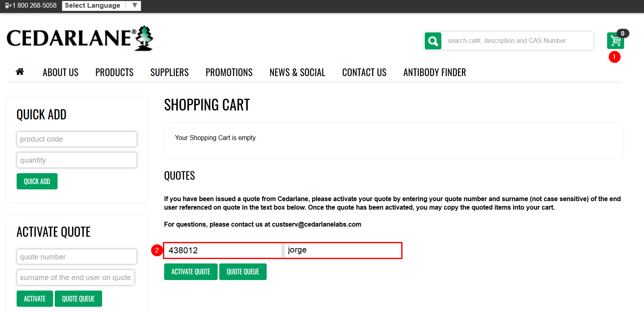
Task: Go to the Suppliers menu item
Action: [169, 72]
